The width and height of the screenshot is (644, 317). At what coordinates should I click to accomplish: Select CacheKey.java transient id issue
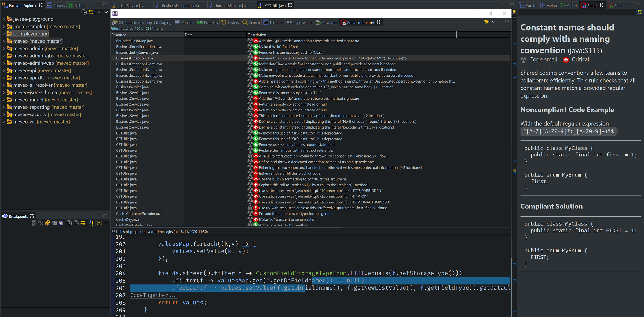click(x=310, y=219)
